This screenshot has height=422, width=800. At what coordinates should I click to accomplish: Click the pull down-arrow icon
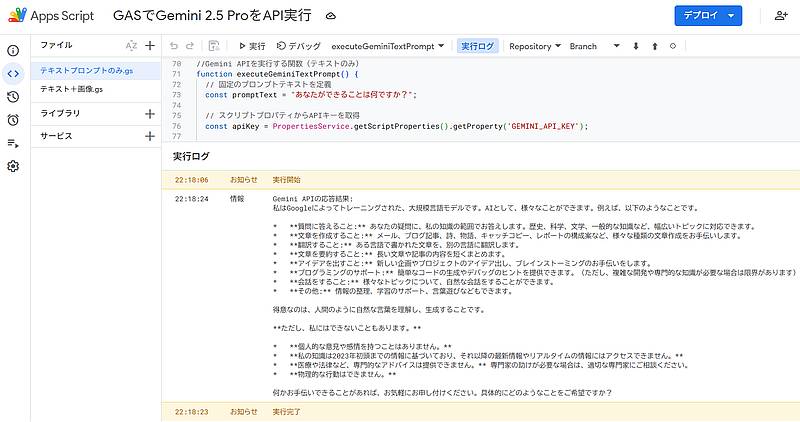coord(636,46)
